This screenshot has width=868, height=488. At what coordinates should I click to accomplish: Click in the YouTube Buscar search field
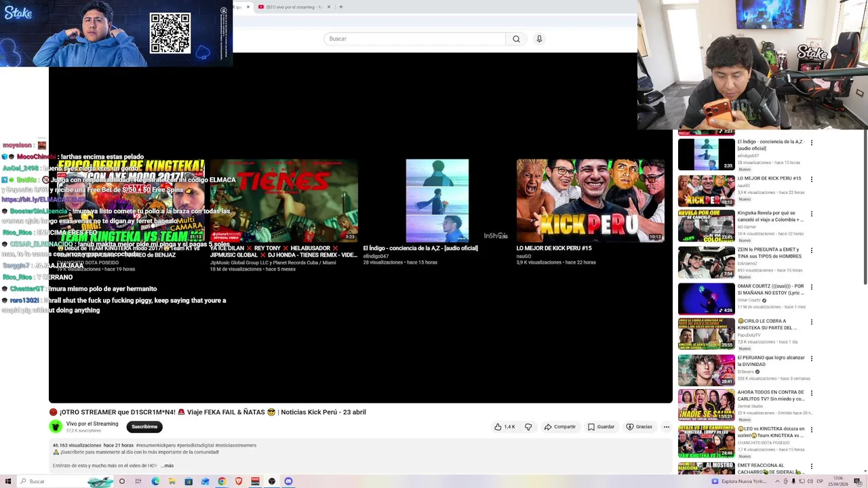(x=414, y=39)
